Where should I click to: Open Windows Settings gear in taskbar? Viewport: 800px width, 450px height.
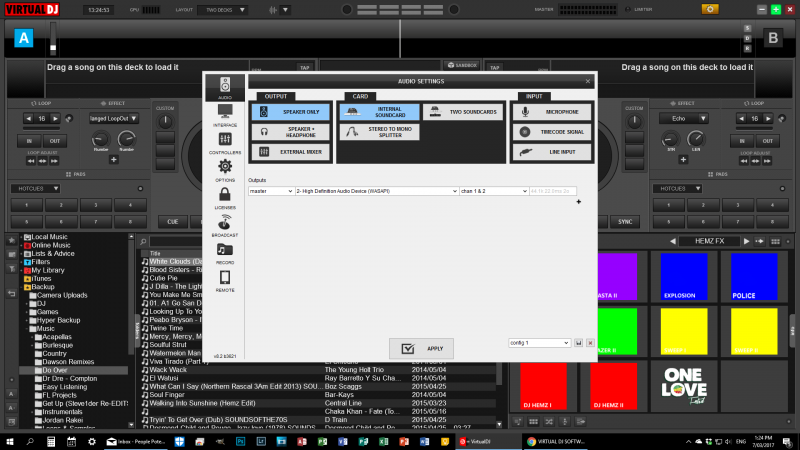(x=92, y=442)
